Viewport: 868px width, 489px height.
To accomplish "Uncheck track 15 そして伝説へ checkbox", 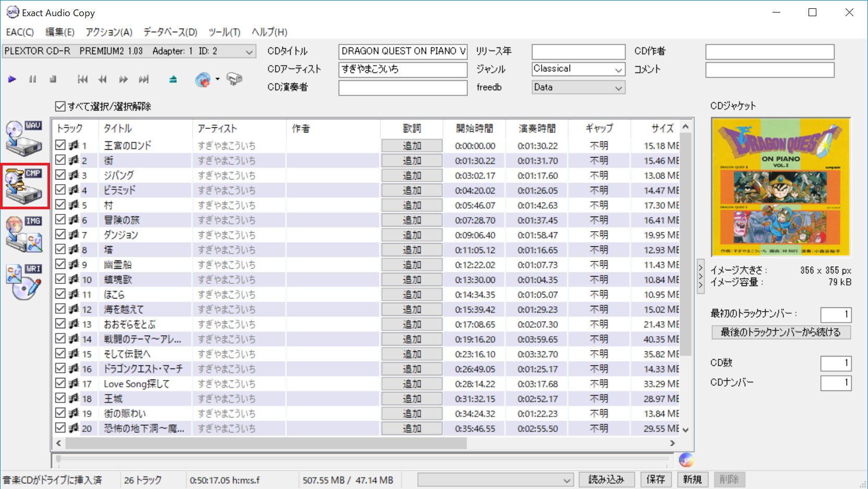I will click(61, 353).
